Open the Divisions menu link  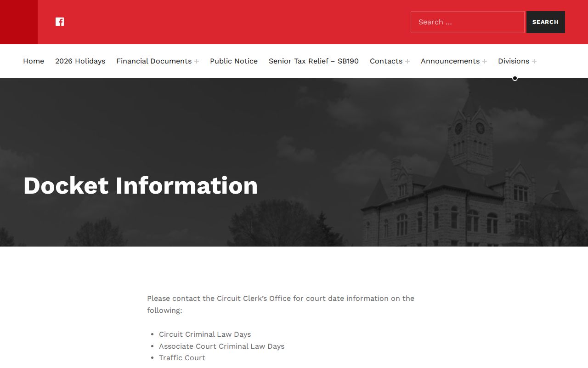tap(514, 61)
